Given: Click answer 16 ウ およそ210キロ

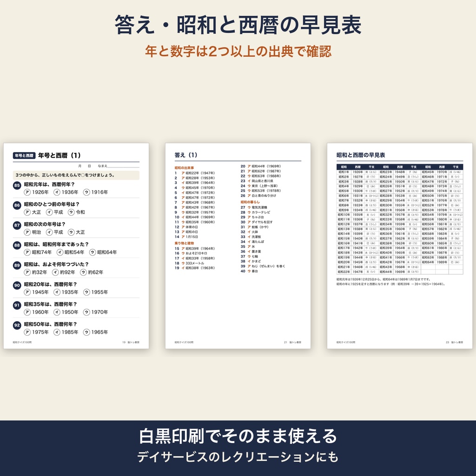Looking at the screenshot, I should (191, 253).
